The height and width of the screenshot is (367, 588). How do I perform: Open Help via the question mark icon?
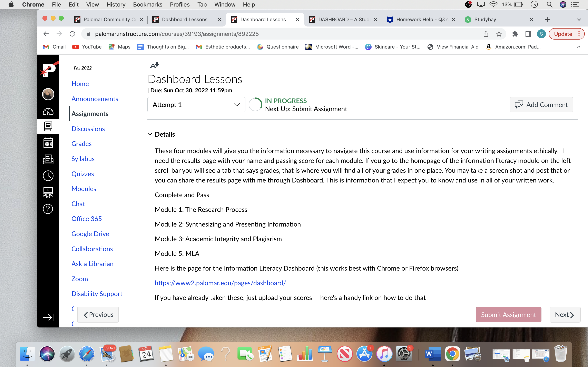coord(48,209)
